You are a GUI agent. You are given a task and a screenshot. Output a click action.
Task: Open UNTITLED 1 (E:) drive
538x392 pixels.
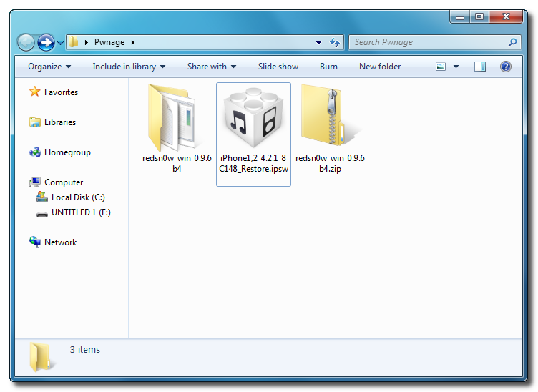(x=80, y=212)
